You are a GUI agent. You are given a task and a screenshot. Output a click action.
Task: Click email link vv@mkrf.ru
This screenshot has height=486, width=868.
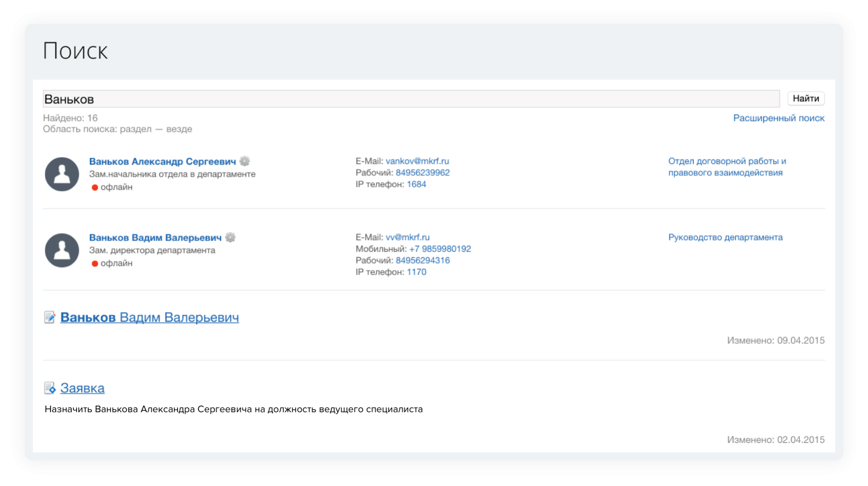(407, 237)
